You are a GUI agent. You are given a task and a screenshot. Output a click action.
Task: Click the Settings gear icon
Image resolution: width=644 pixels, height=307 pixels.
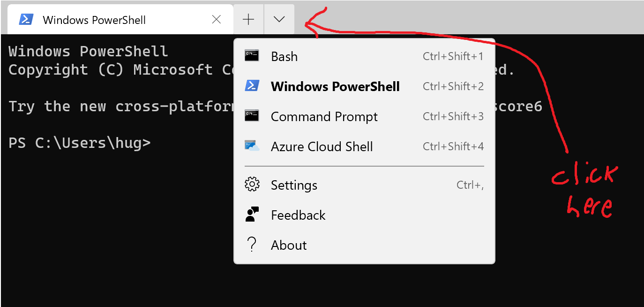252,185
